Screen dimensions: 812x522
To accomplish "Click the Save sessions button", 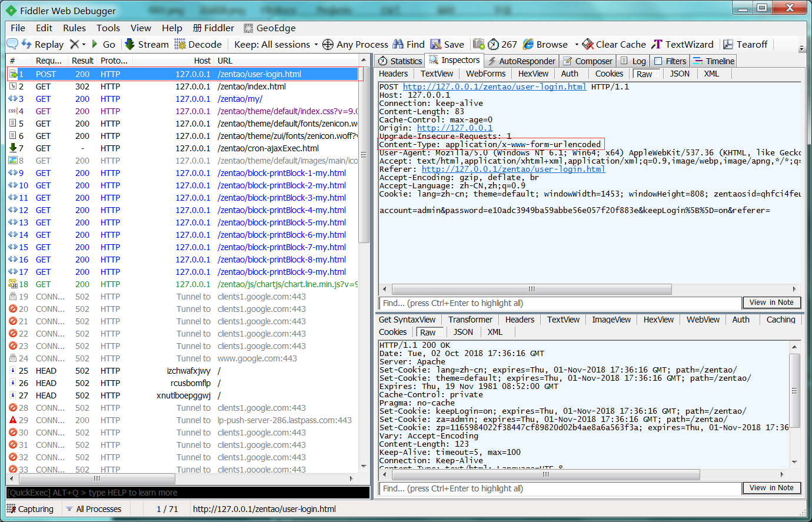I will tap(447, 44).
